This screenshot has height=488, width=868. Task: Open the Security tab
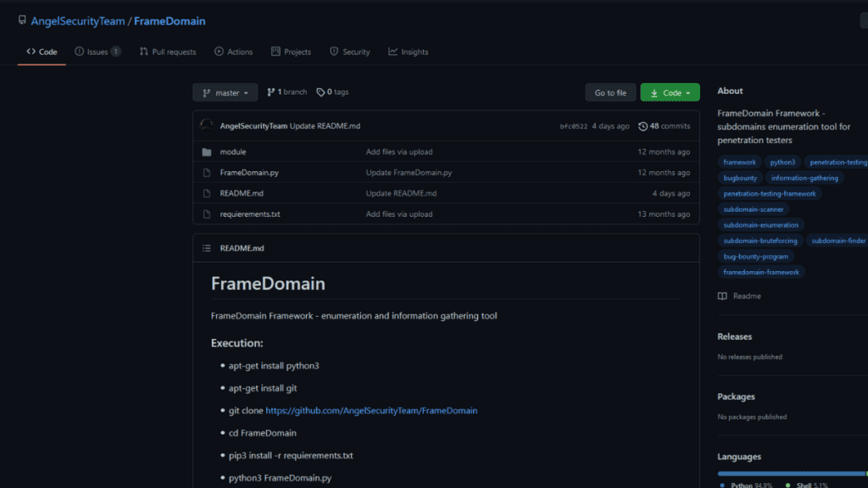tap(350, 52)
